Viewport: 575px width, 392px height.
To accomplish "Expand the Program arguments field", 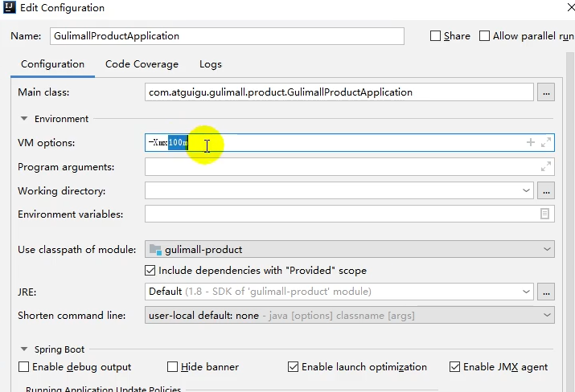I will click(x=546, y=167).
